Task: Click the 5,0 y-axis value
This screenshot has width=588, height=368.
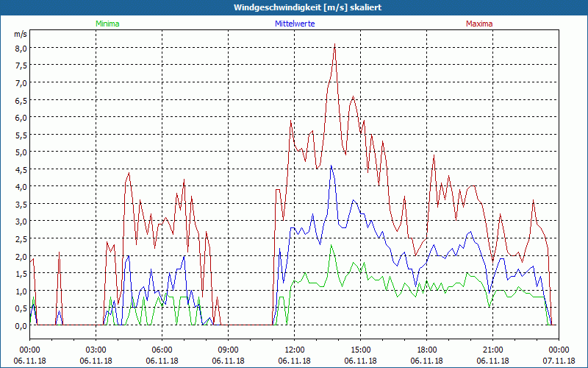Action: (x=21, y=152)
